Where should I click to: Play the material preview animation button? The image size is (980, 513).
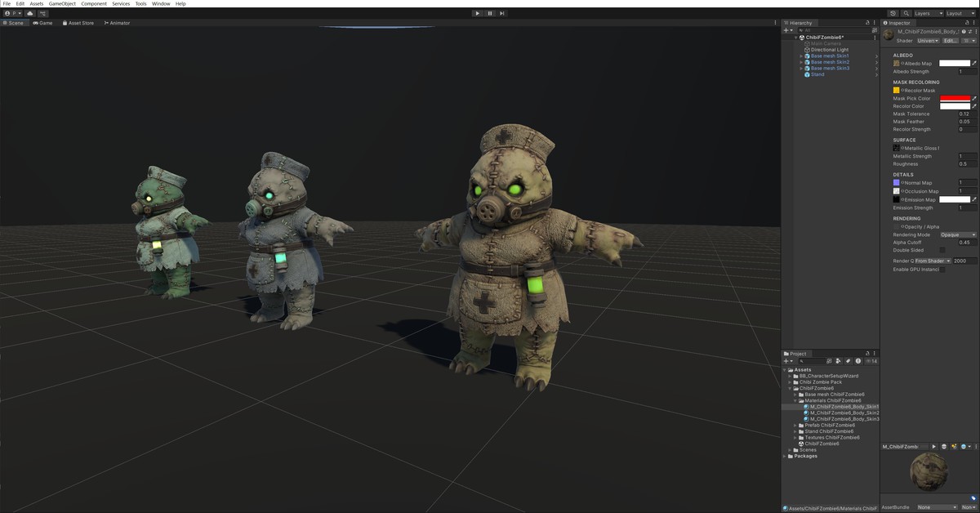[934, 447]
